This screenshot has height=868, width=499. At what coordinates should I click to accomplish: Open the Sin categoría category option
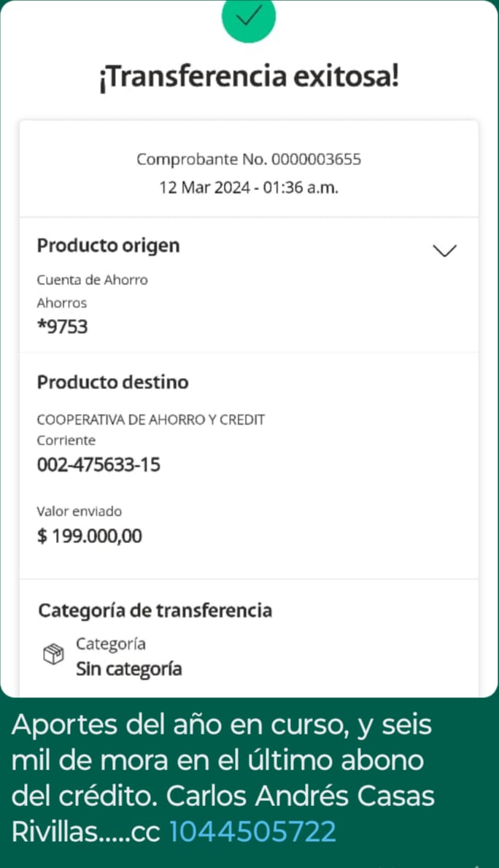click(x=128, y=669)
